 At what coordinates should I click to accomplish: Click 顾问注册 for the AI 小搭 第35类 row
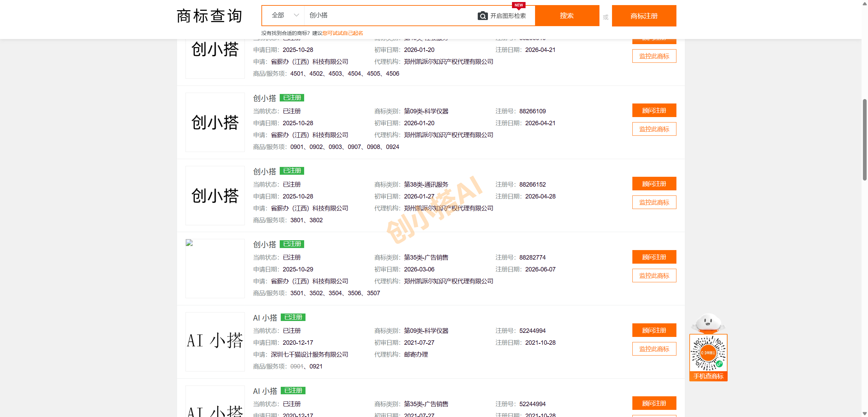pos(654,403)
